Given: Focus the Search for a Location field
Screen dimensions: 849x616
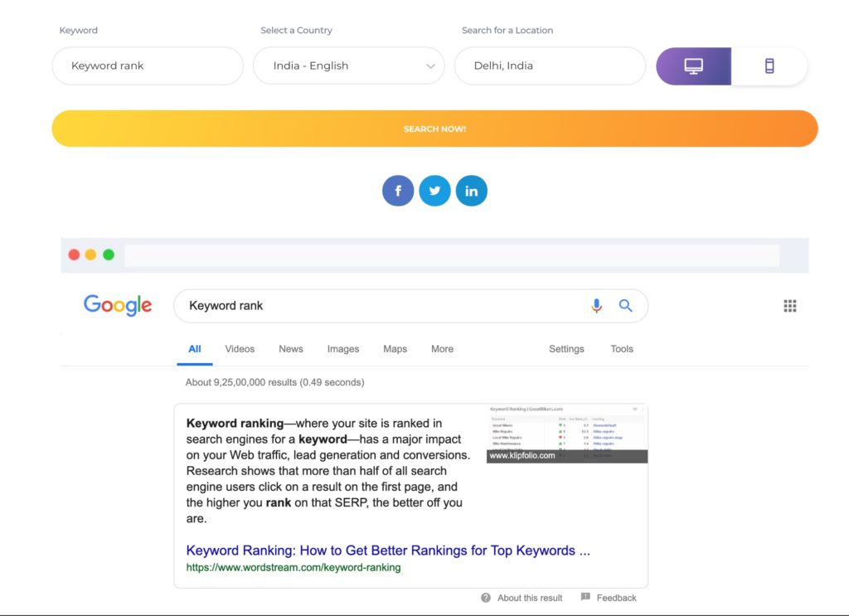Looking at the screenshot, I should pos(551,66).
